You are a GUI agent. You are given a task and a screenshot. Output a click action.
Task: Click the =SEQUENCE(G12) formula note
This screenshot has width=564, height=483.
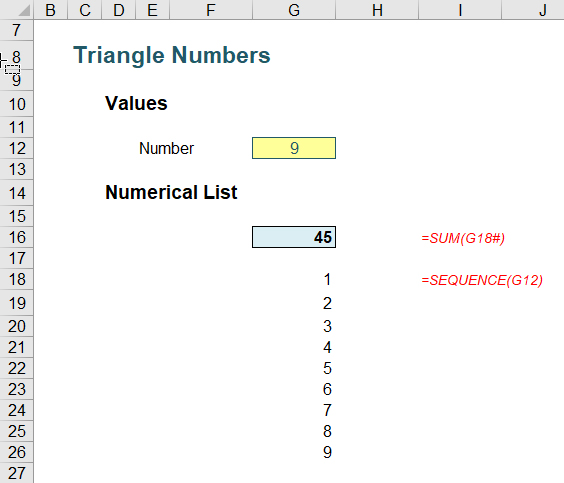coord(482,280)
